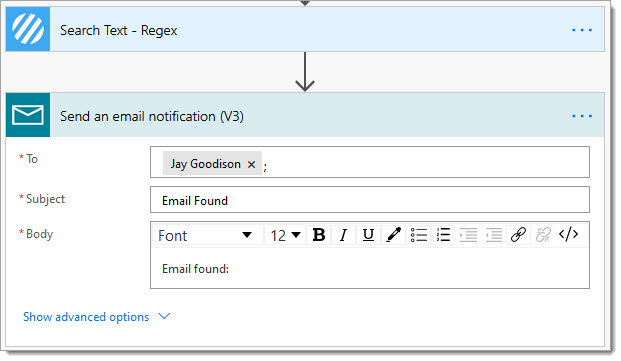Apply italic formatting in body editor
Viewport: 621px width, 361px height.
click(x=343, y=235)
